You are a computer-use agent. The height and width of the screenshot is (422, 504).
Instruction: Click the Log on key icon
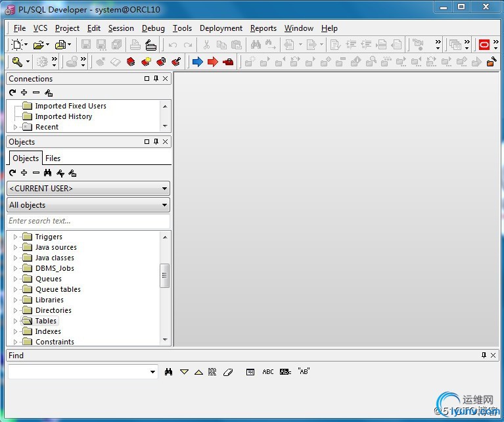pos(17,62)
